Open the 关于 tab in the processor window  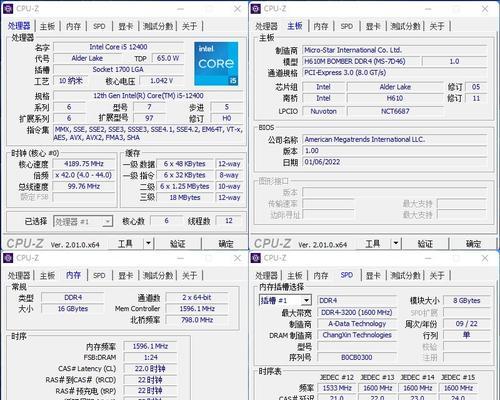(x=189, y=26)
